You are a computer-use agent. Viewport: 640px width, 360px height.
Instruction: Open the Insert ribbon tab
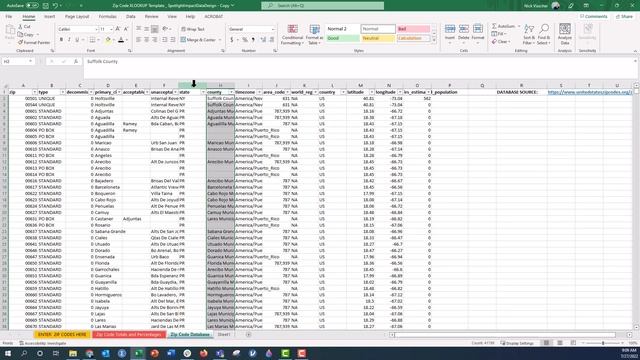[x=49, y=16]
